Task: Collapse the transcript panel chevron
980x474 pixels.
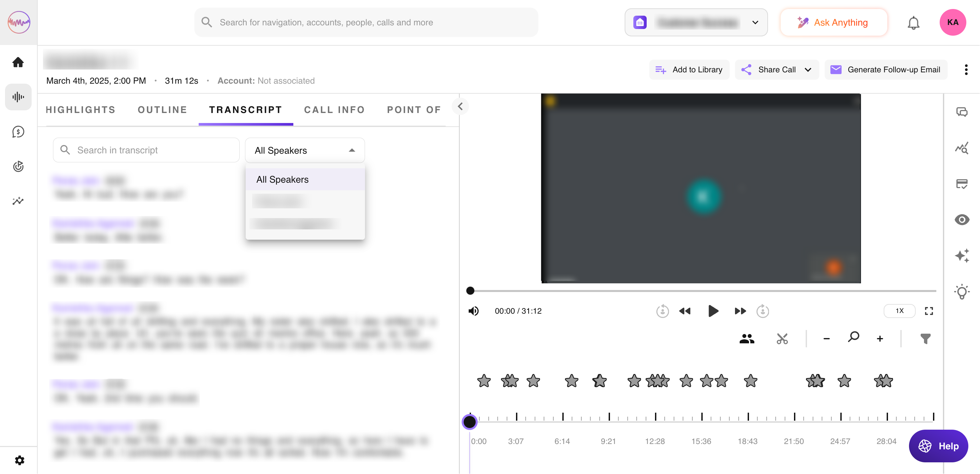Action: [x=460, y=106]
